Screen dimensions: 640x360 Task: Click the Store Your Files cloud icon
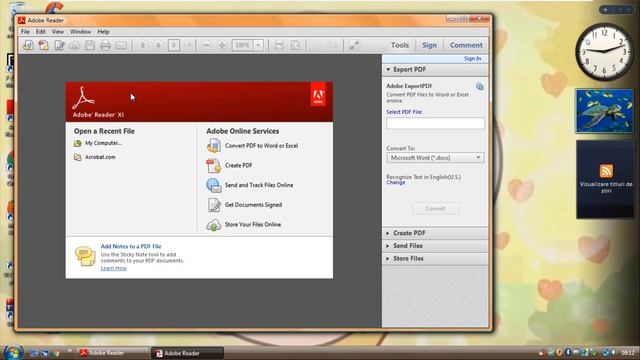coord(213,225)
